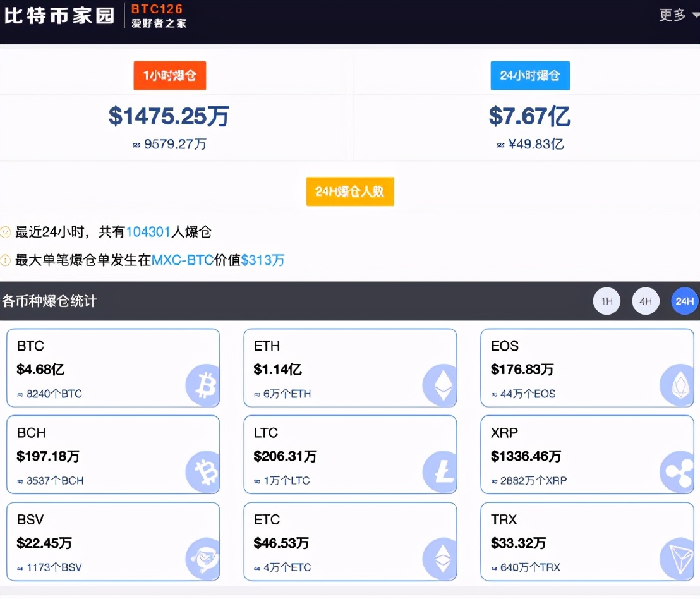Viewport: 700px width, 599px height.
Task: Click the Bitcoin coin icon in BTC card
Action: (x=203, y=385)
